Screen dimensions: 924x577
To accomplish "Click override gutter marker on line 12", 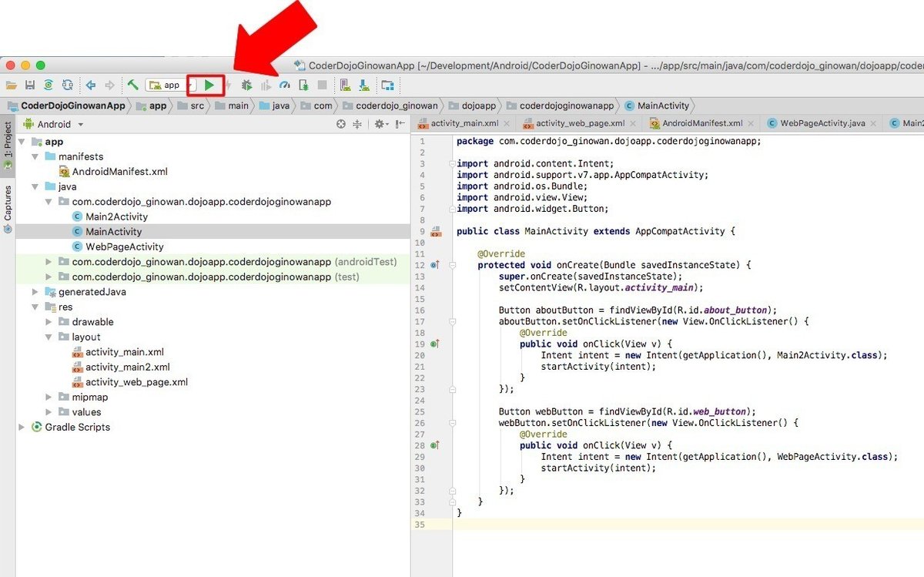I will 435,265.
